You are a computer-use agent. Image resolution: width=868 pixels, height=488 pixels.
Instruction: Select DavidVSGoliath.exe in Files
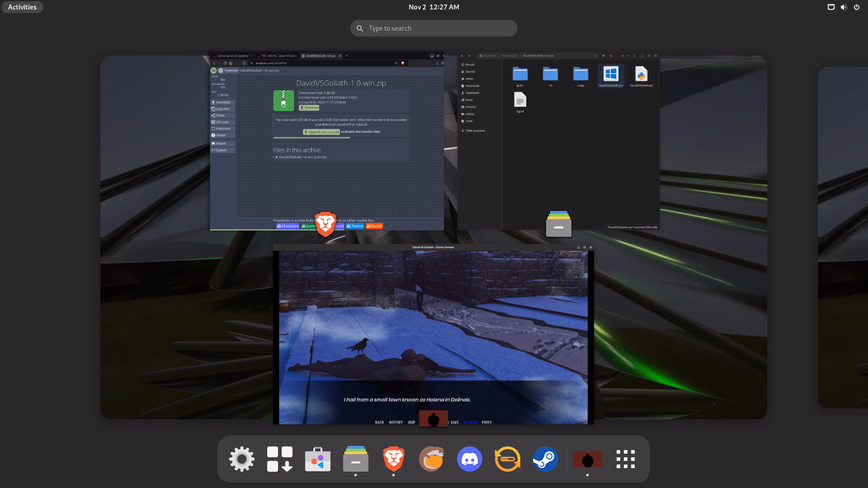coord(611,76)
